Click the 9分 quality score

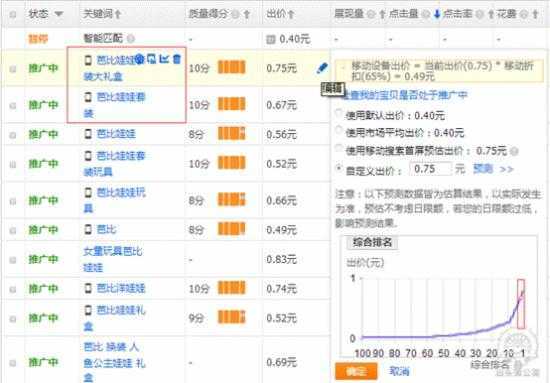196,318
